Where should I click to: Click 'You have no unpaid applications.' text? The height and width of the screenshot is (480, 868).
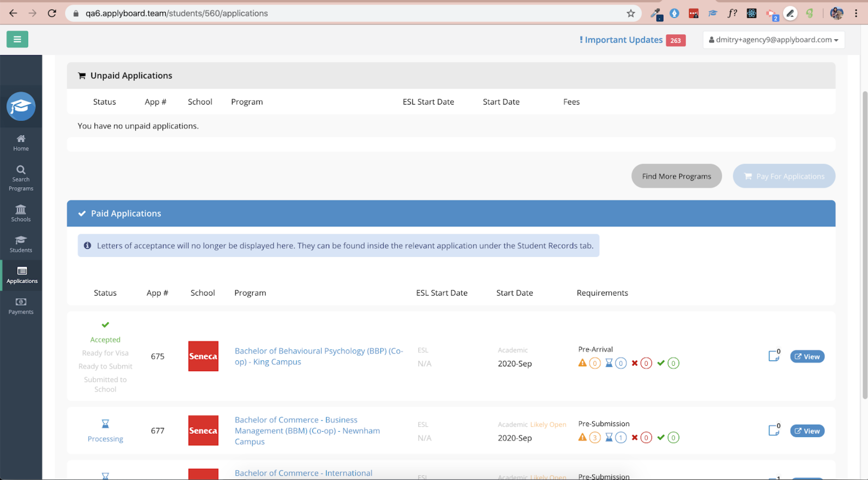pyautogui.click(x=138, y=126)
